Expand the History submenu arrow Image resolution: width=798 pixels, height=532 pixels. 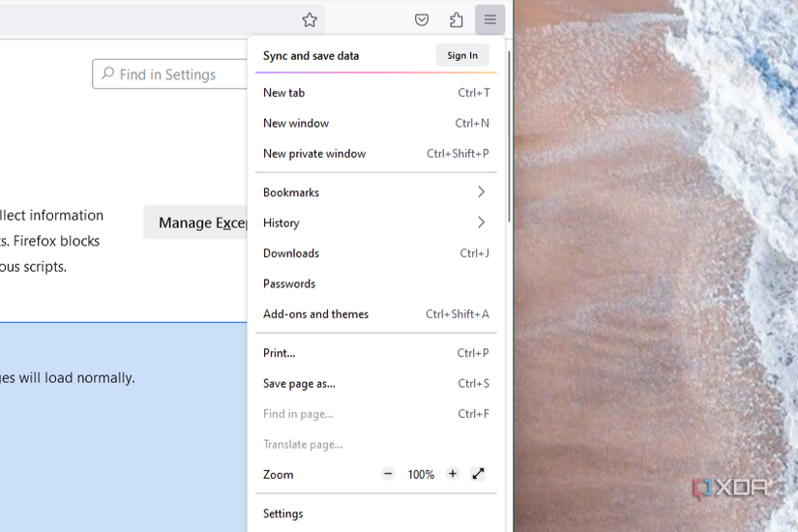(481, 222)
